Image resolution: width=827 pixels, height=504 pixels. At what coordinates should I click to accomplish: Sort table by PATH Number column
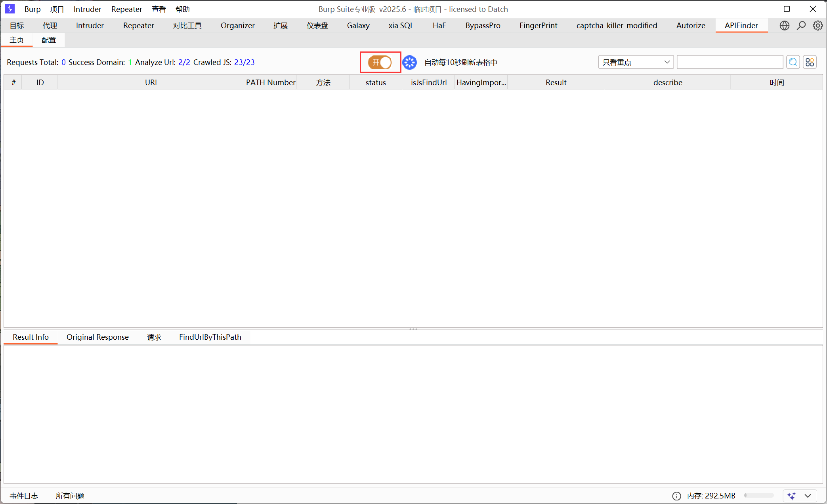[x=270, y=82]
